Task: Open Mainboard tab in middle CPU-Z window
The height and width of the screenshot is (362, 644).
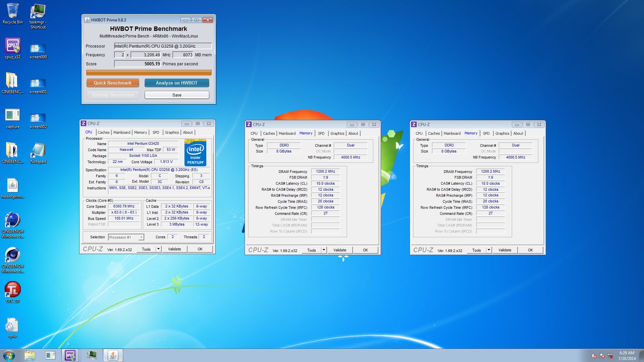Action: click(x=287, y=133)
